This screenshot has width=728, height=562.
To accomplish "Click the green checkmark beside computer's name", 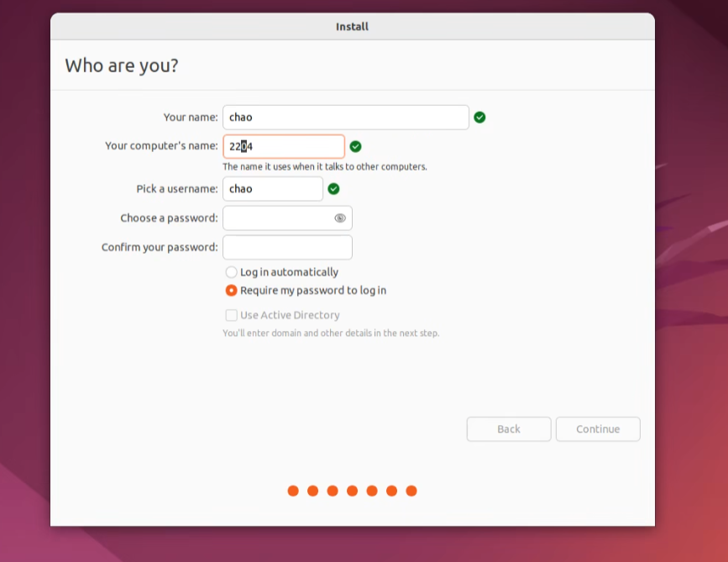I will pos(356,147).
